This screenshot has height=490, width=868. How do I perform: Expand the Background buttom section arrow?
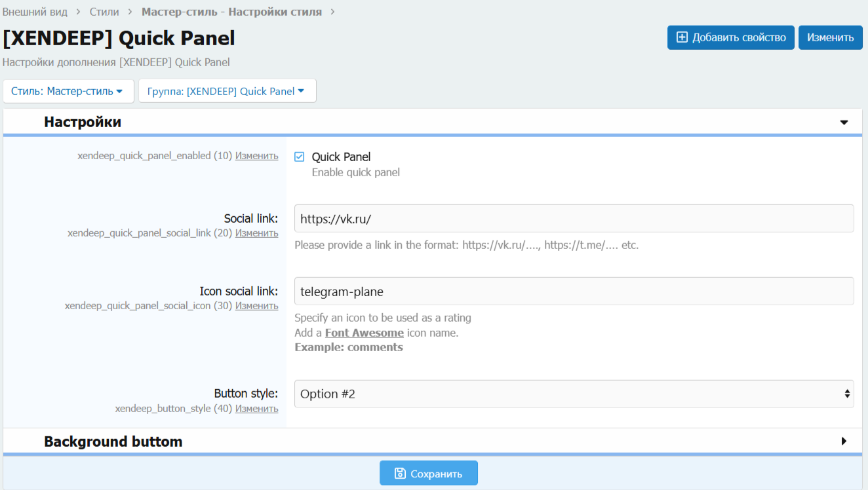point(844,442)
